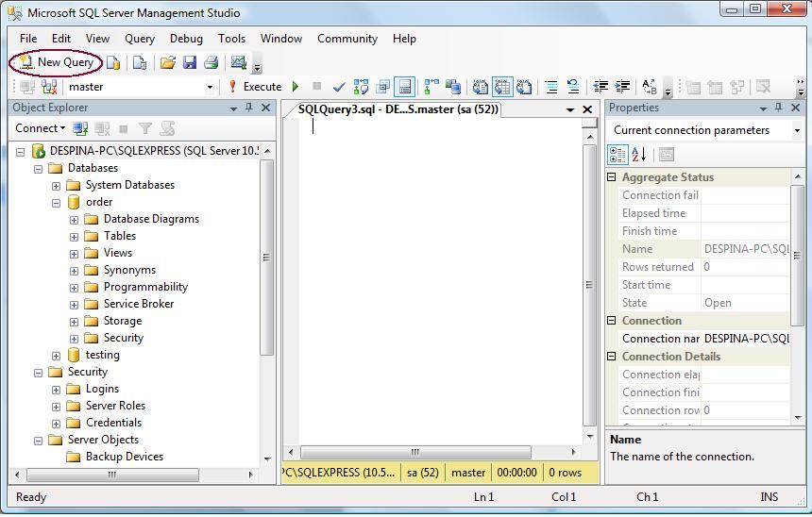Expand the Programmability folder

[x=74, y=288]
